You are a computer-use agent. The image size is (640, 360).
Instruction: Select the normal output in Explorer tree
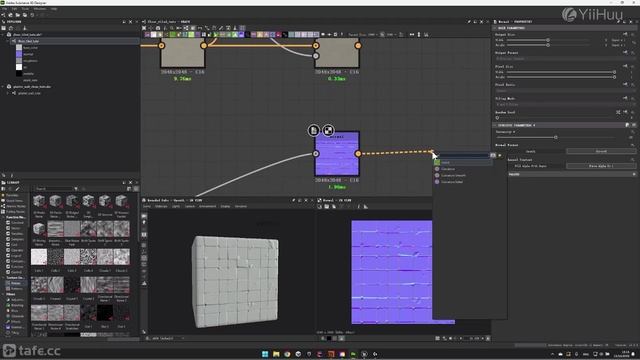click(x=28, y=54)
